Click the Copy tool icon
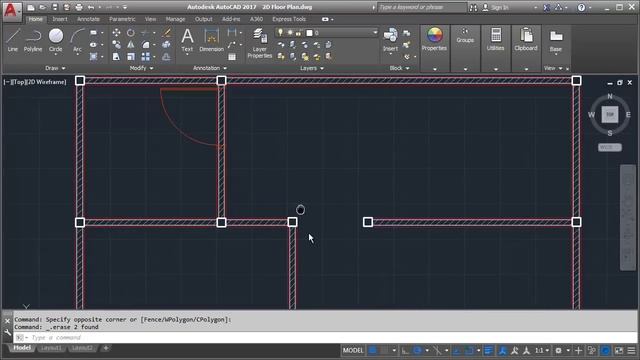Screen dimensions: 640x360 tap(116, 44)
